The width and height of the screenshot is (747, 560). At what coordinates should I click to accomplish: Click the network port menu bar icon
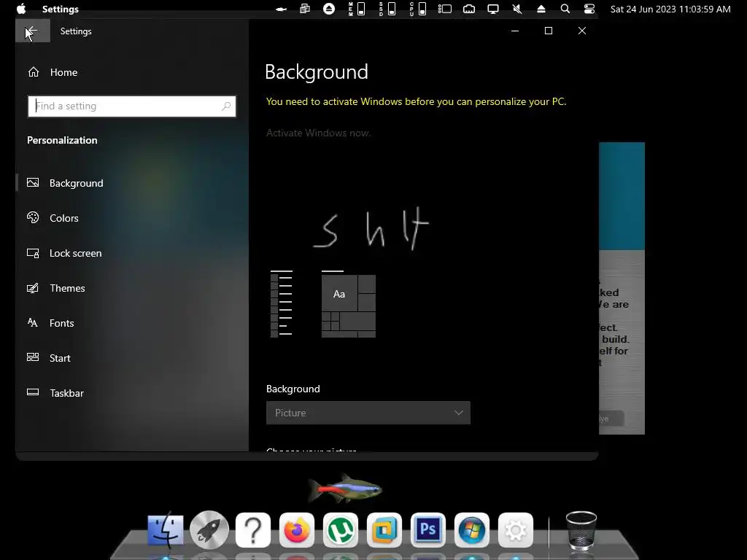pyautogui.click(x=469, y=9)
